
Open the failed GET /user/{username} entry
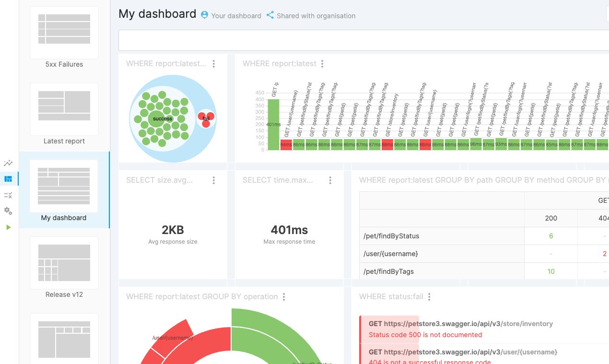pyautogui.click(x=484, y=354)
